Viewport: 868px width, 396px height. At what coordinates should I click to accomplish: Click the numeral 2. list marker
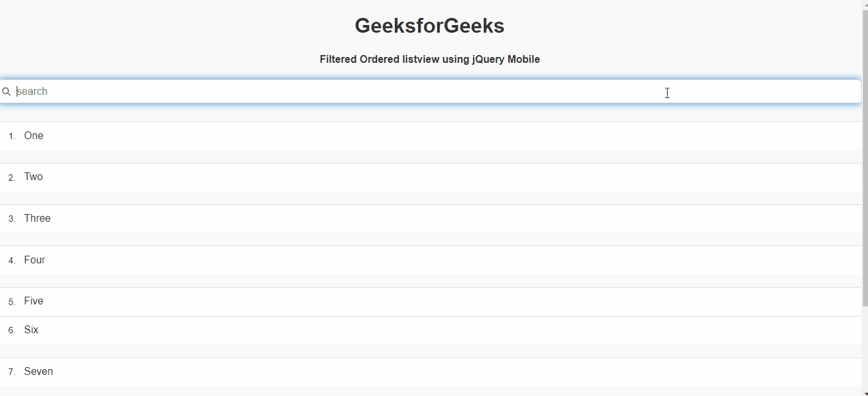(x=12, y=177)
